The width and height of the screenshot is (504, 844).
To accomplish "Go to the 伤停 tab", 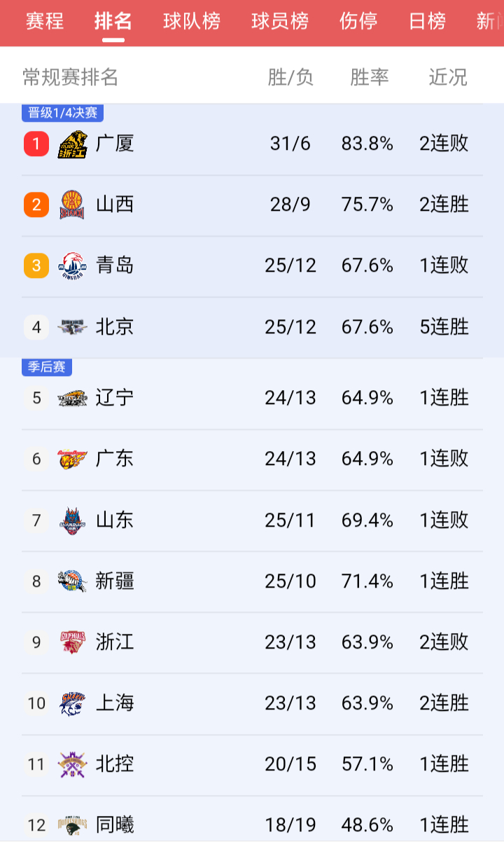I will point(358,21).
